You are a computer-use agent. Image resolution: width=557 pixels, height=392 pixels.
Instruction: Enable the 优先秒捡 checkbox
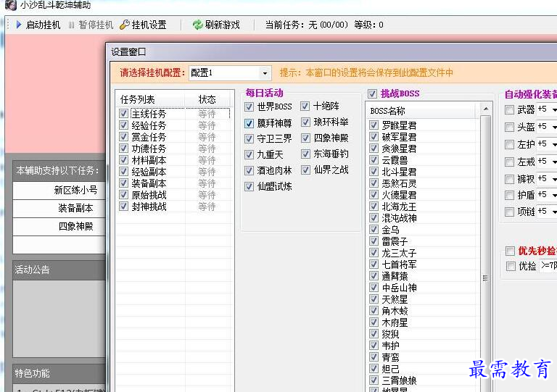coord(510,251)
